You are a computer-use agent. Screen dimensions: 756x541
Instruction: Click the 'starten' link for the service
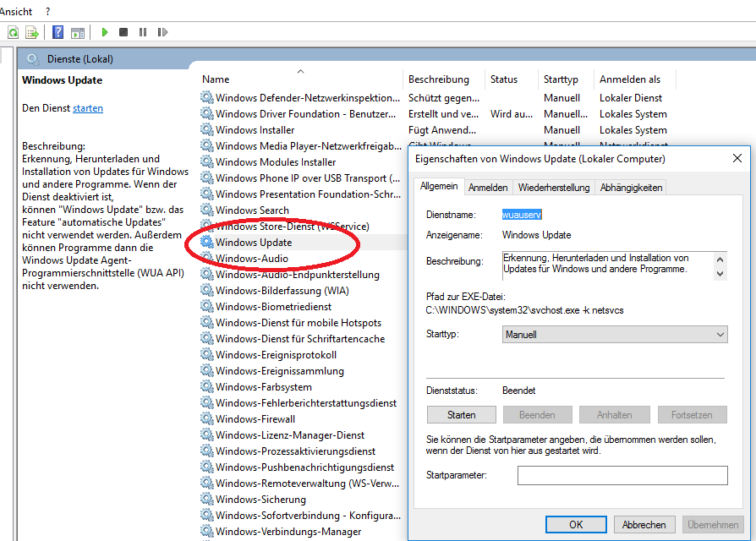pos(88,108)
